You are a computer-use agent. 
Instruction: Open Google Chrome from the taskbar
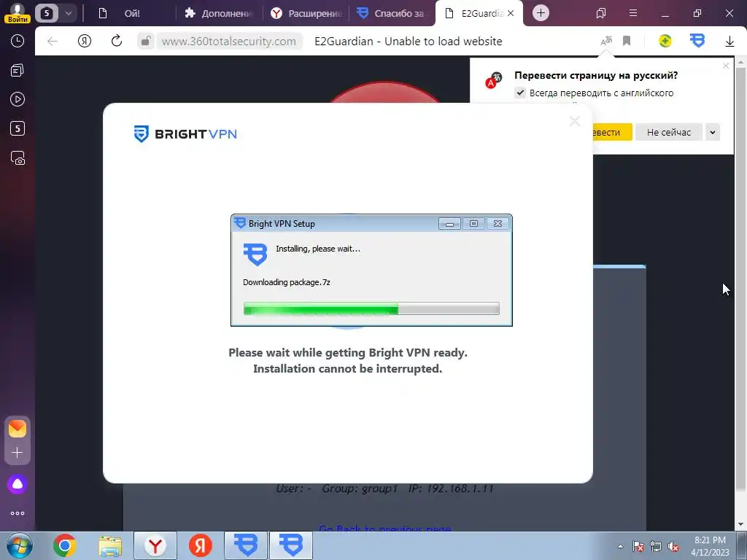click(x=64, y=545)
